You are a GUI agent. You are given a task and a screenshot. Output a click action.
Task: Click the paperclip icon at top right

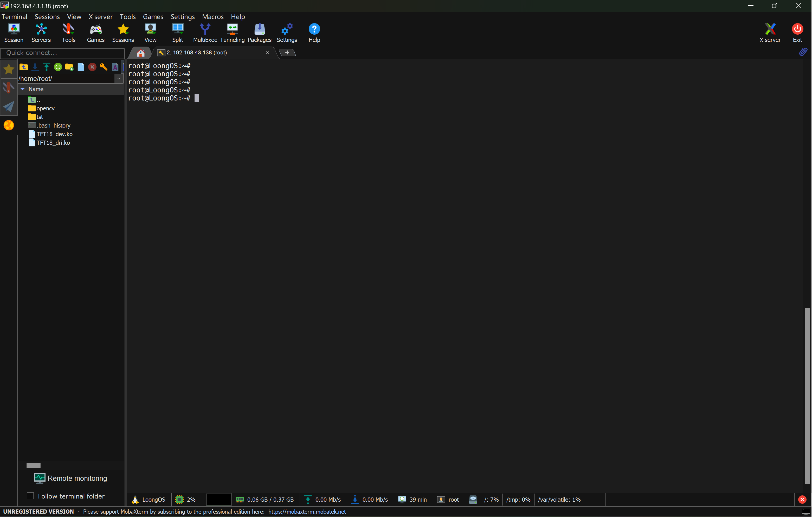803,52
